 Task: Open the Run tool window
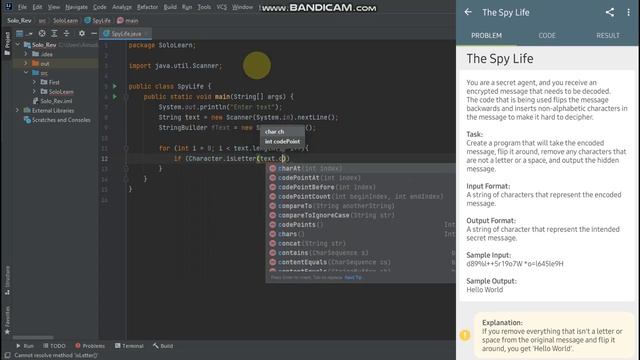[x=24, y=346]
